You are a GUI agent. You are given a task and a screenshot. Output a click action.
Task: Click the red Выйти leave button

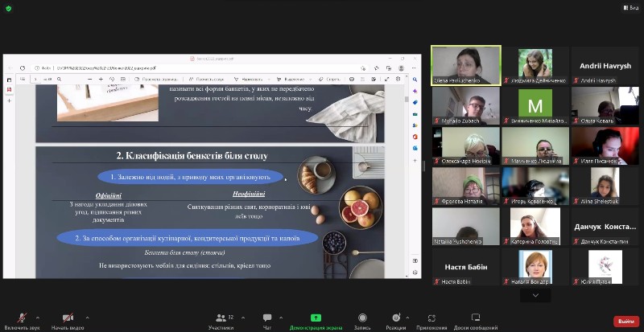pos(625,321)
